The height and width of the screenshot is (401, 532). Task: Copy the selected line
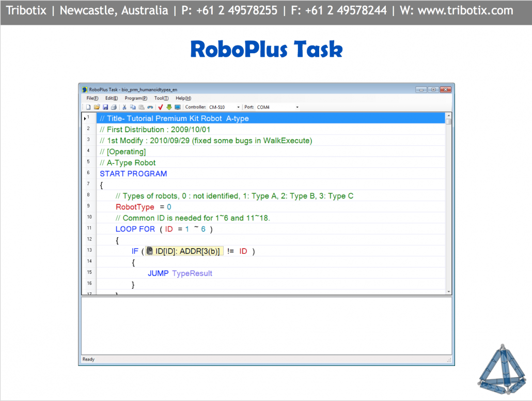(x=132, y=106)
